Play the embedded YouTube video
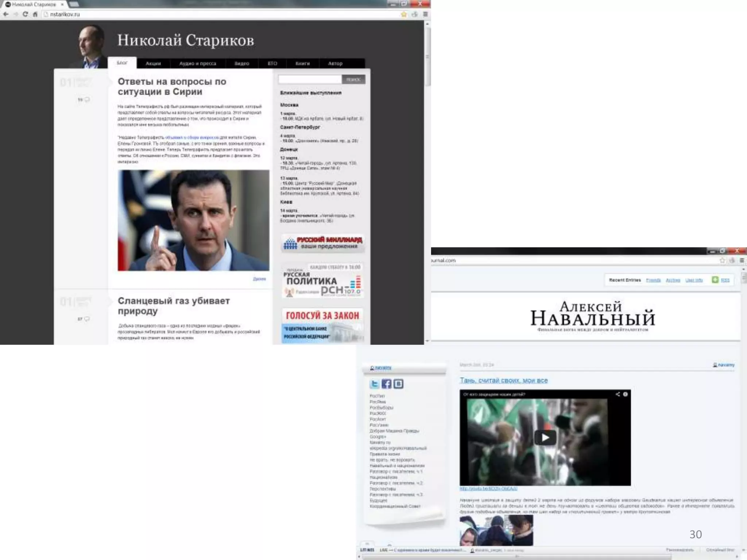 (x=545, y=437)
